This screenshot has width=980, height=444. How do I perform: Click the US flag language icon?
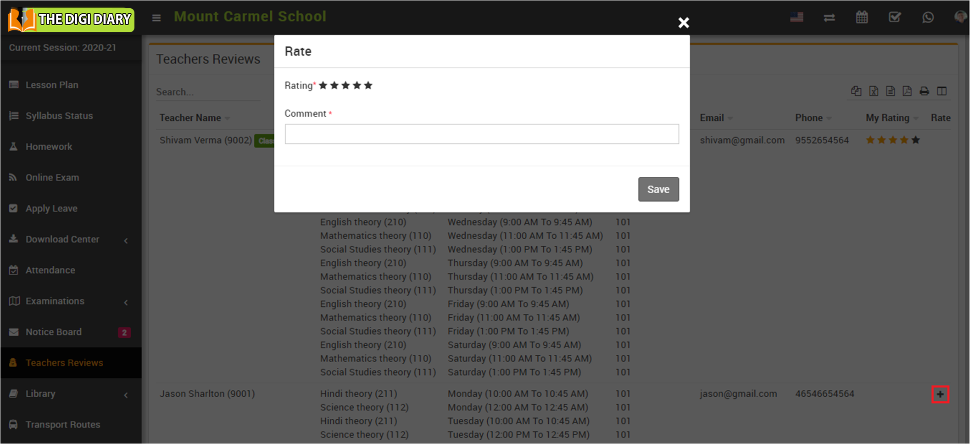(796, 18)
